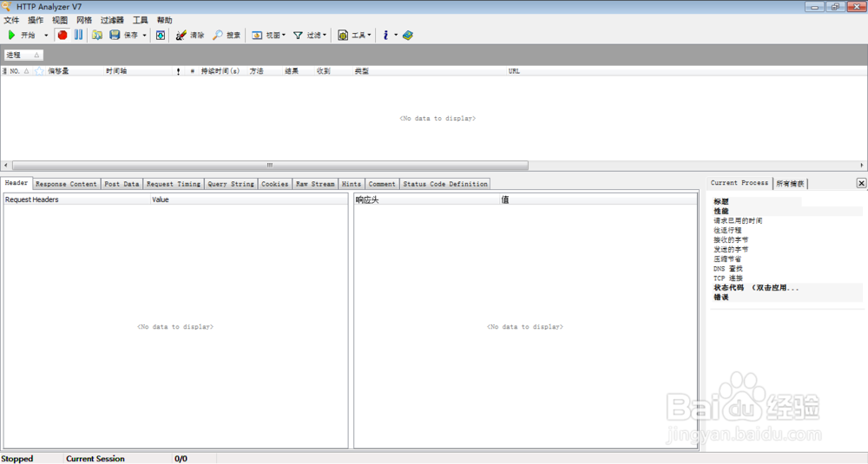The image size is (868, 464).
Task: Click the Current Session status bar entry
Action: pos(95,459)
